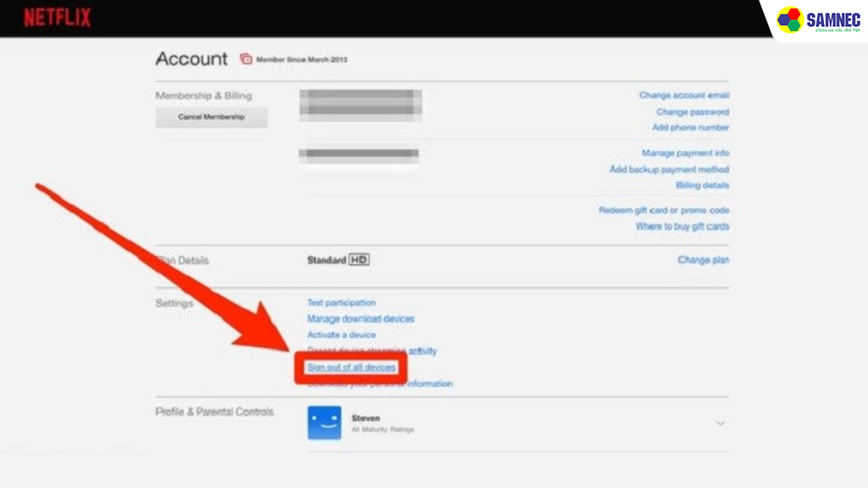The width and height of the screenshot is (868, 488).
Task: Click the Change password link
Action: click(692, 112)
